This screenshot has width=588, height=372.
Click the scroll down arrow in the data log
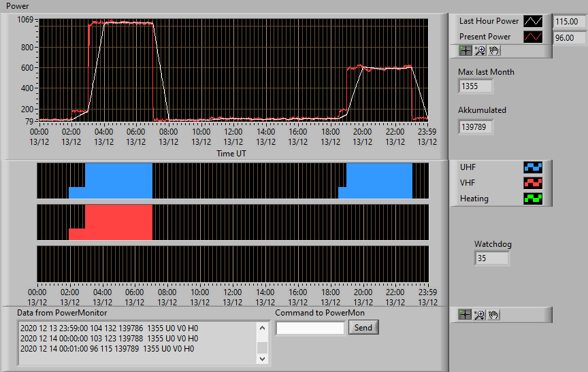(262, 358)
